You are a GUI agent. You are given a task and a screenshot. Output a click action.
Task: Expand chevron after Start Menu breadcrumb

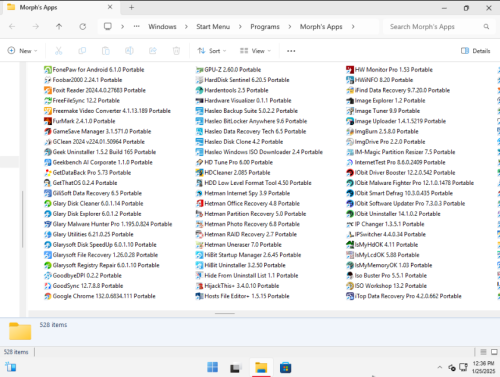pyautogui.click(x=240, y=27)
